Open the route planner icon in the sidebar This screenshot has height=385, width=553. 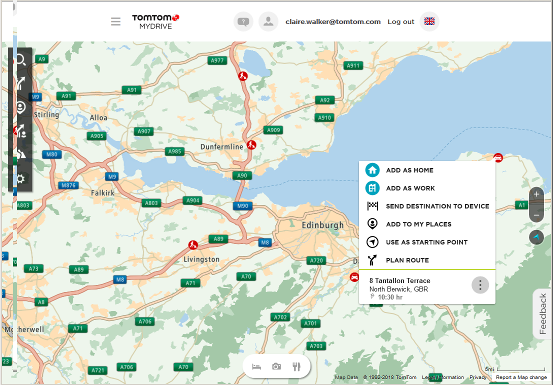[20, 83]
